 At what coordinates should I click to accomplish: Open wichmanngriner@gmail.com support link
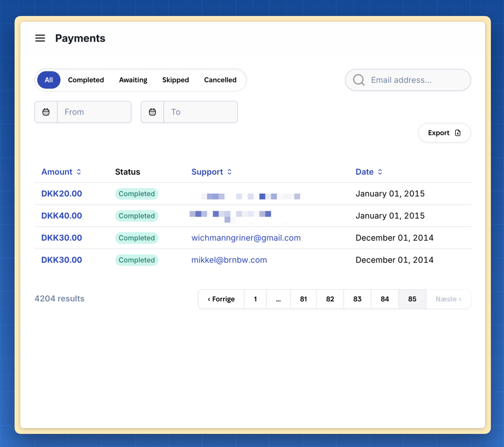pyautogui.click(x=246, y=238)
